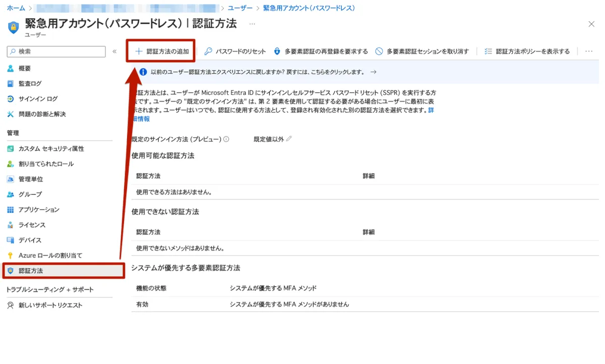Click 多要素認証セッションを取り消す

coord(422,51)
